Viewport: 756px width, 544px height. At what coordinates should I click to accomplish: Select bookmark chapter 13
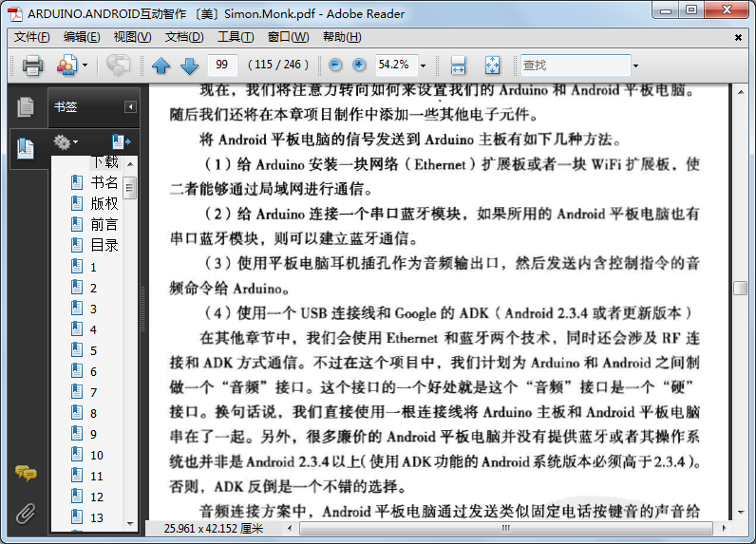pyautogui.click(x=97, y=518)
